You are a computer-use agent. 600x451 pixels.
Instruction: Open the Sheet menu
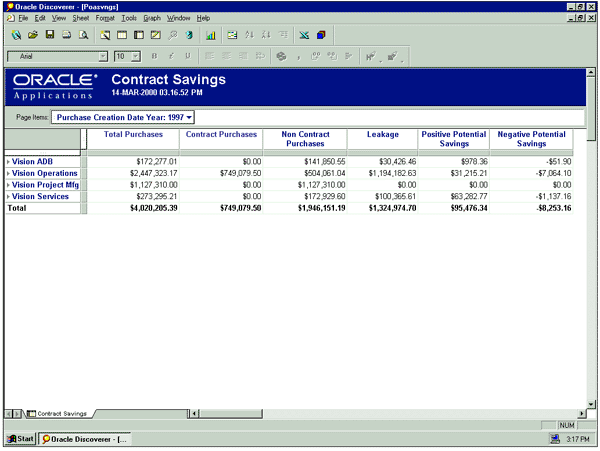[x=81, y=18]
